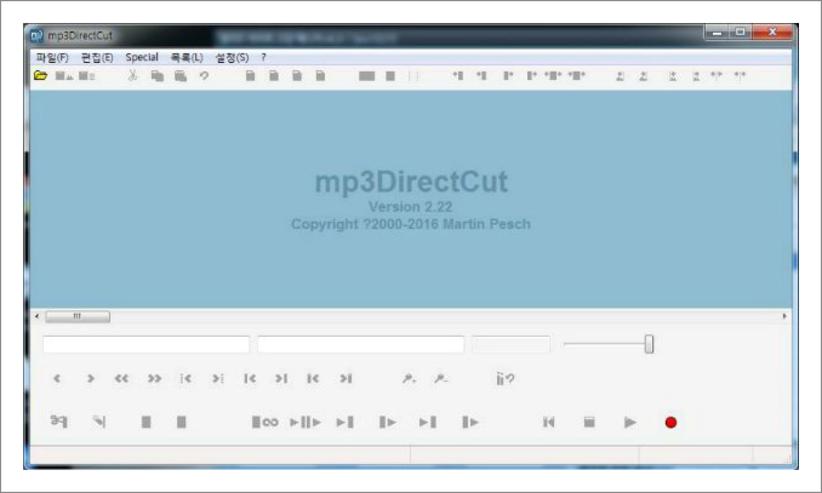This screenshot has width=822, height=493.
Task: Start playback with the play triangle
Action: click(x=630, y=422)
